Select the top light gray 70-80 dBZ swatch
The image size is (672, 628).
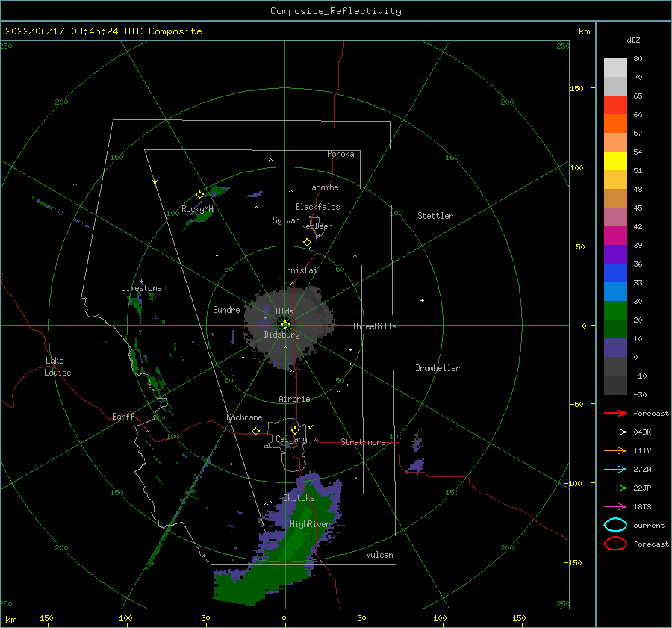tap(615, 68)
